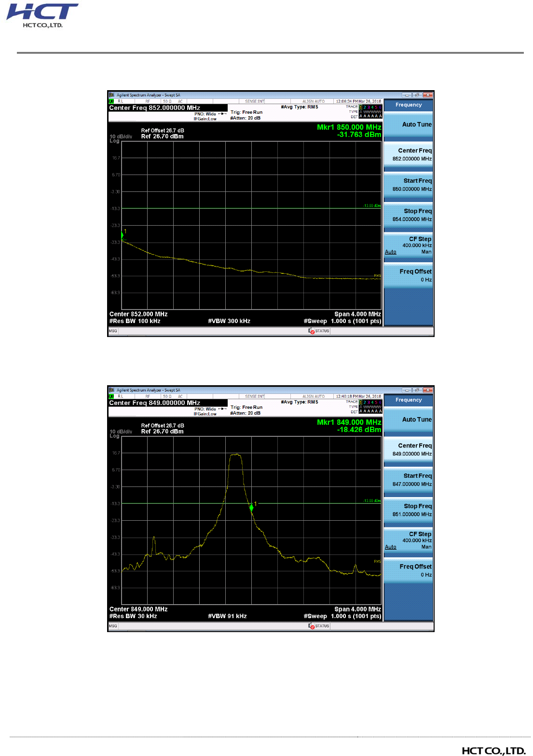Image resolution: width=533 pixels, height=756 pixels.
Task: Click 'Span 4.000 MHz' in 849 MHz analyzer
Action: [x=358, y=609]
